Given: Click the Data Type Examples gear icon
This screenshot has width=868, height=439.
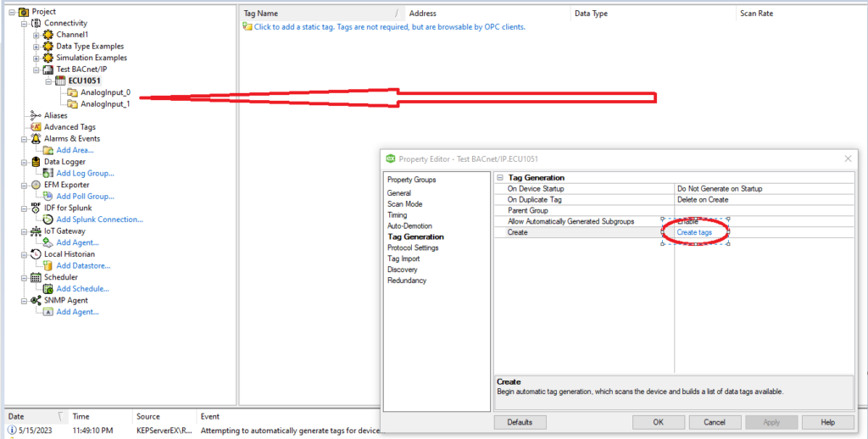Looking at the screenshot, I should point(48,47).
